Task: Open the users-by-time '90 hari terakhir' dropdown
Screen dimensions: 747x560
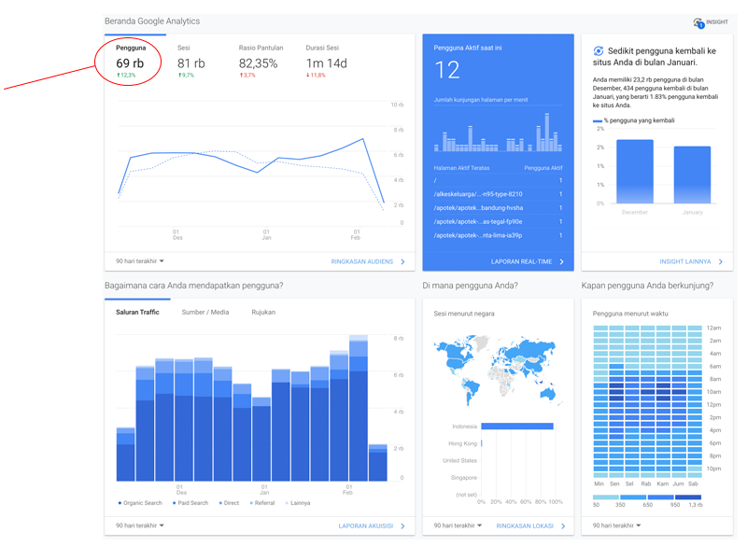Action: pyautogui.click(x=616, y=525)
